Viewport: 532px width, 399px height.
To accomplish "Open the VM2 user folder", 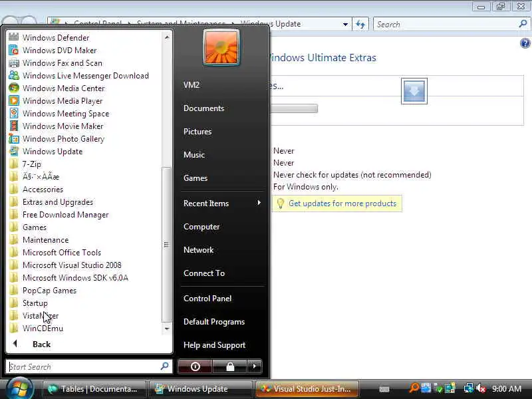I will tap(192, 85).
